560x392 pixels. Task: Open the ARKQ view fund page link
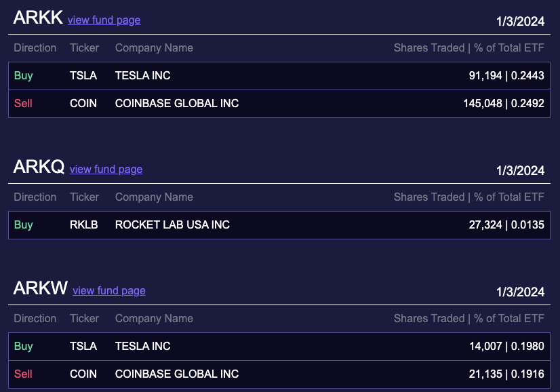106,170
